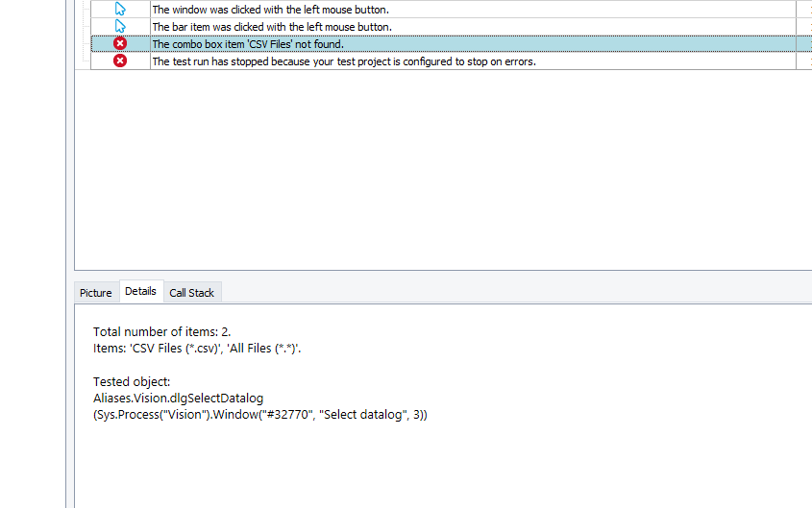Click the Items list line in Details
This screenshot has height=508, width=812.
[x=197, y=349]
